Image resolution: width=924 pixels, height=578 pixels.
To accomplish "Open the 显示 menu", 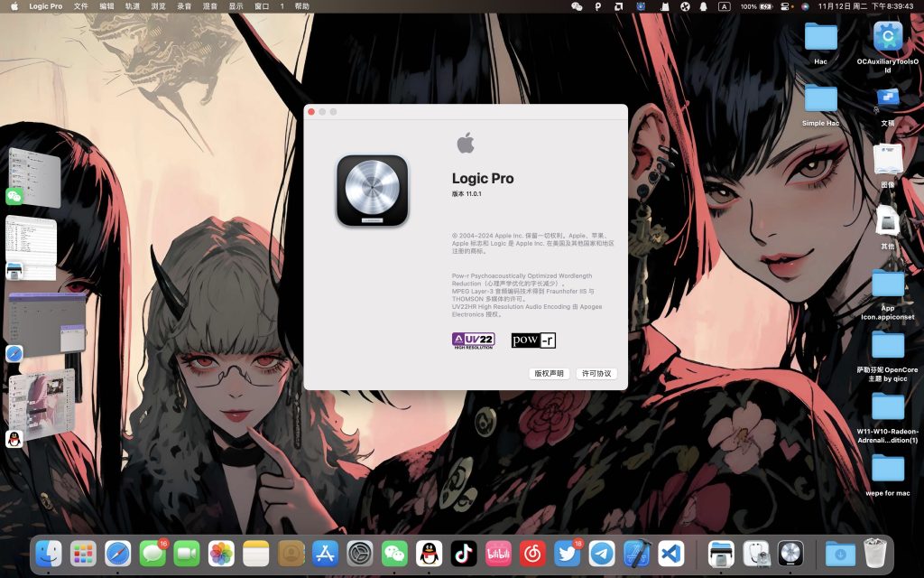I will click(236, 6).
